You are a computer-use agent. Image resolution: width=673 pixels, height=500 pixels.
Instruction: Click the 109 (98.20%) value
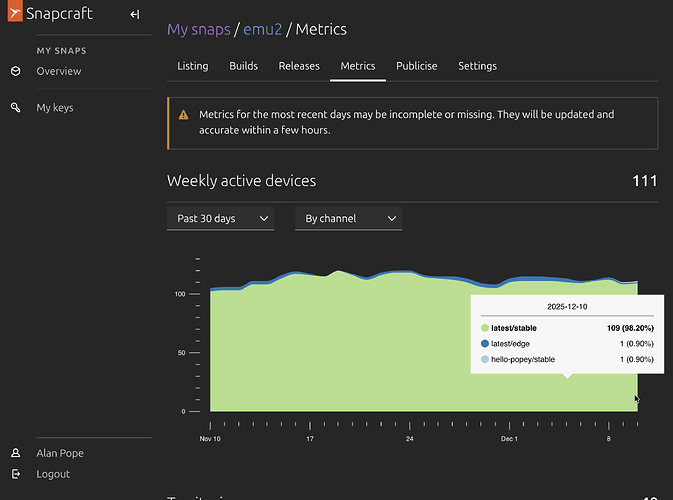[630, 328]
